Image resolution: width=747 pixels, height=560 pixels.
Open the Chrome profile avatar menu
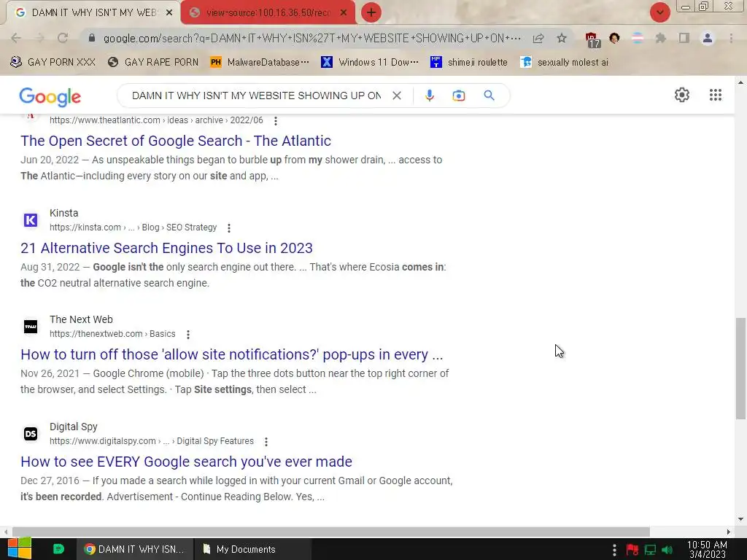(x=708, y=38)
